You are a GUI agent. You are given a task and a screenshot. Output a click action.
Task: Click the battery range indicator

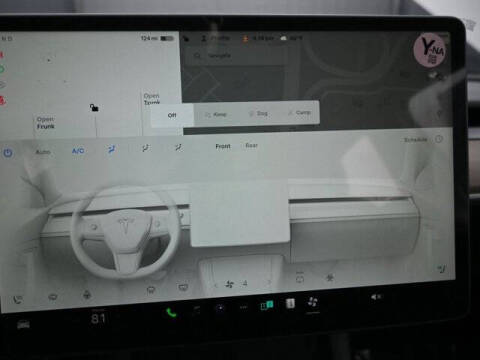tap(157, 38)
